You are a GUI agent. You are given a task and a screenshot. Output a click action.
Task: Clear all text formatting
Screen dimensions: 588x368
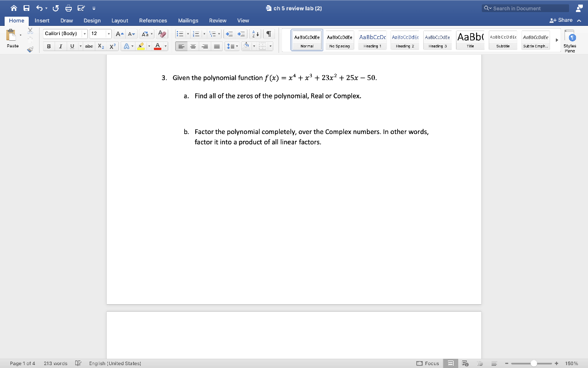click(161, 34)
